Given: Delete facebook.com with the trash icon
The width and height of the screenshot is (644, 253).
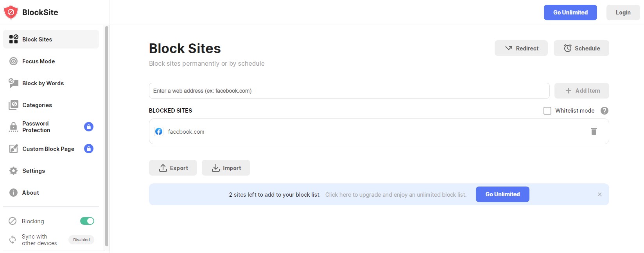Looking at the screenshot, I should [x=594, y=131].
